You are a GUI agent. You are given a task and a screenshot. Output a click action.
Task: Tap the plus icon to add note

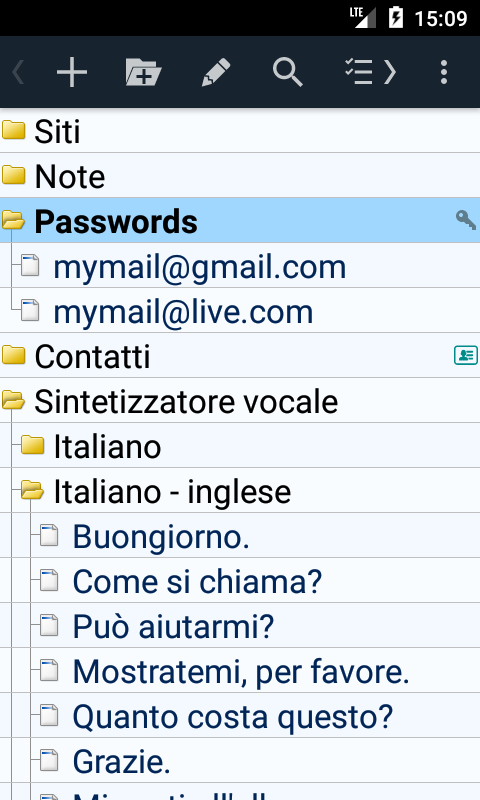tap(71, 72)
